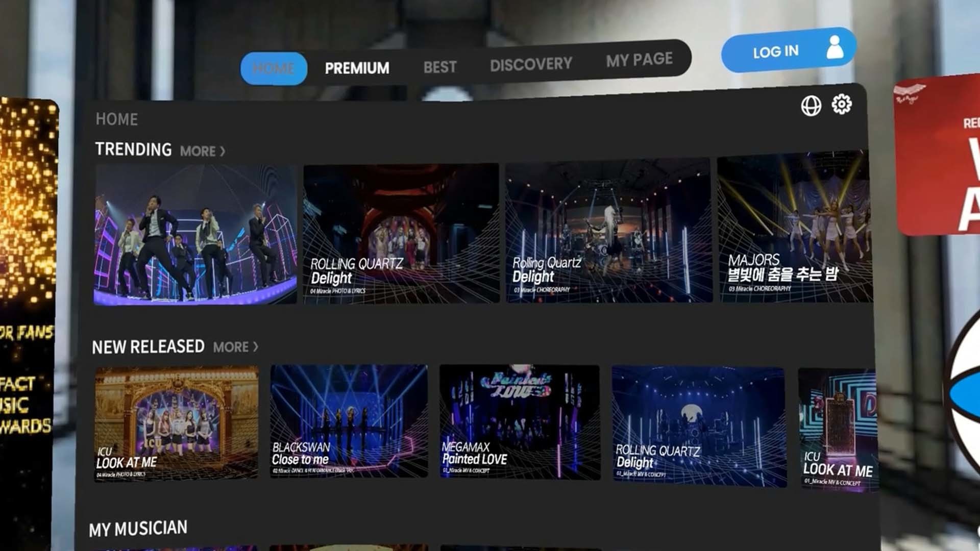Select the HOME tab
The height and width of the screenshot is (551, 980).
click(x=274, y=68)
